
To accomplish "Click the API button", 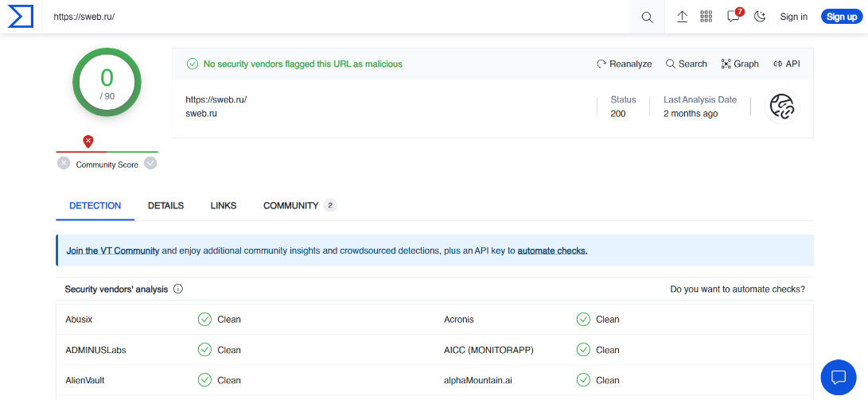I will (x=786, y=64).
